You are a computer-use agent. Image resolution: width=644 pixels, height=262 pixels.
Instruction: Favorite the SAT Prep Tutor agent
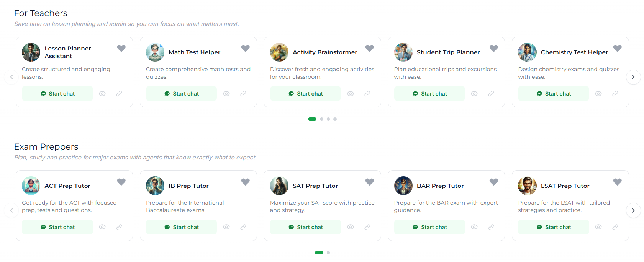(370, 182)
